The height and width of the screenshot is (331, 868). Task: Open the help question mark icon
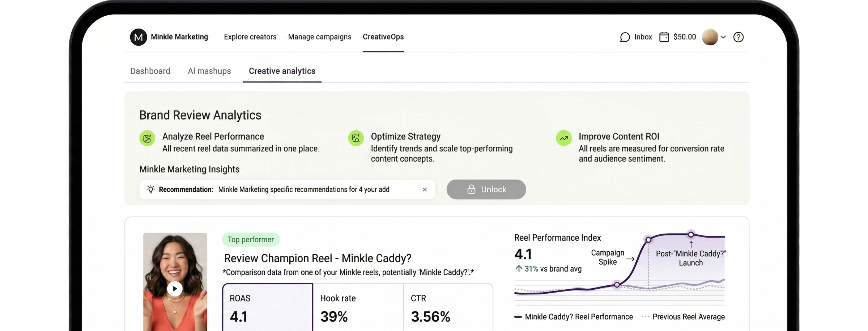(738, 37)
